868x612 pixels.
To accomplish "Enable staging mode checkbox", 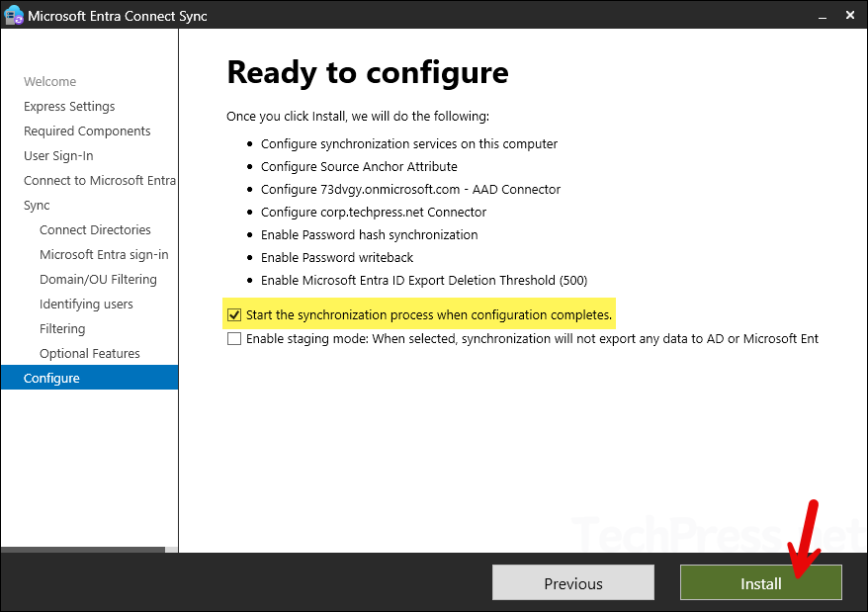I will 234,338.
